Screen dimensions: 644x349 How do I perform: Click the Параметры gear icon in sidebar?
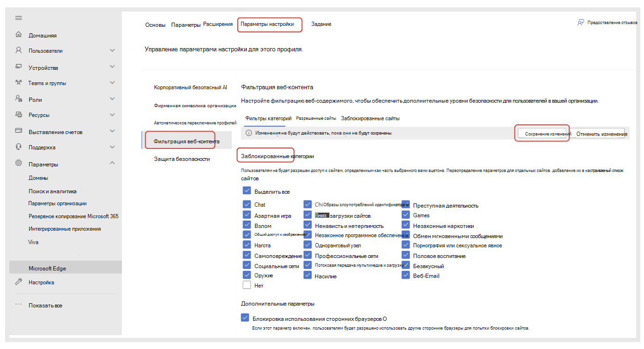19,164
